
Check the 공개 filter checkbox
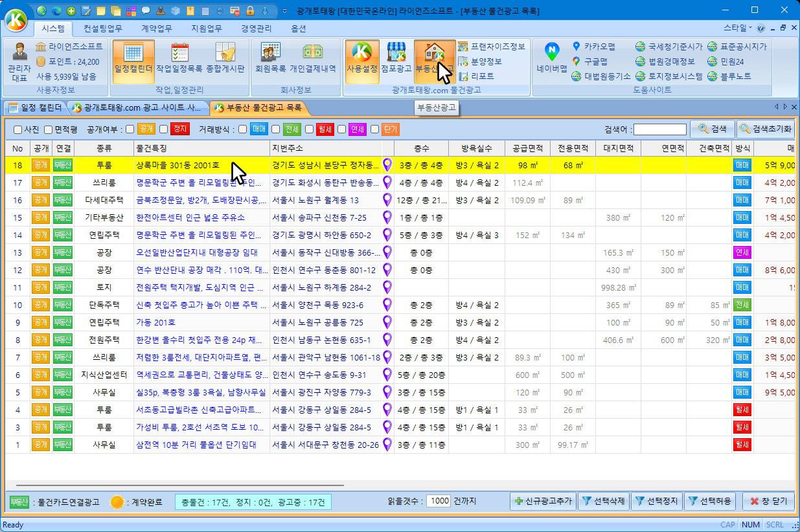coord(130,129)
